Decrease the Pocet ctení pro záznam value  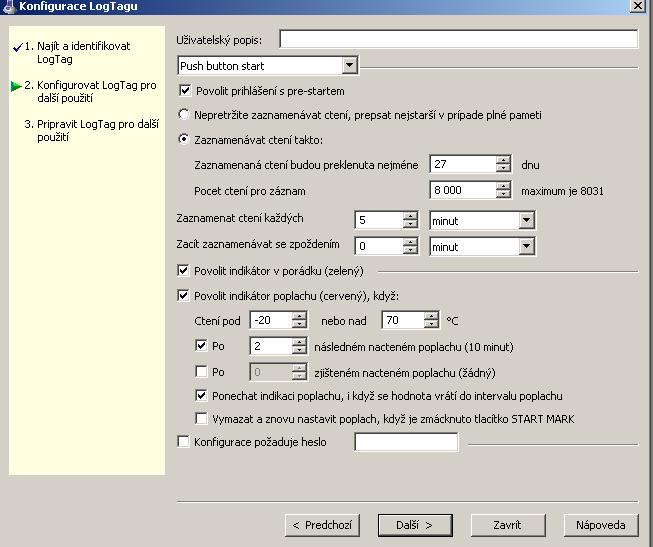coord(503,194)
